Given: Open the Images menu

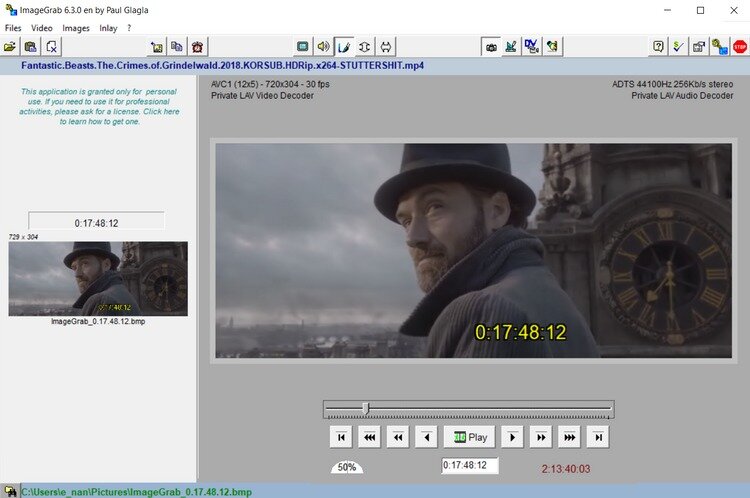Looking at the screenshot, I should tap(76, 28).
